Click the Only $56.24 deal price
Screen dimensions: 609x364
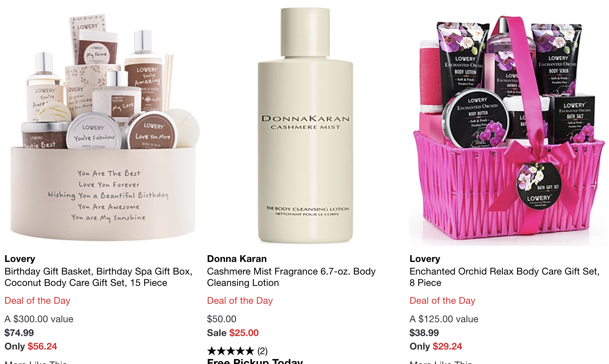(x=31, y=346)
